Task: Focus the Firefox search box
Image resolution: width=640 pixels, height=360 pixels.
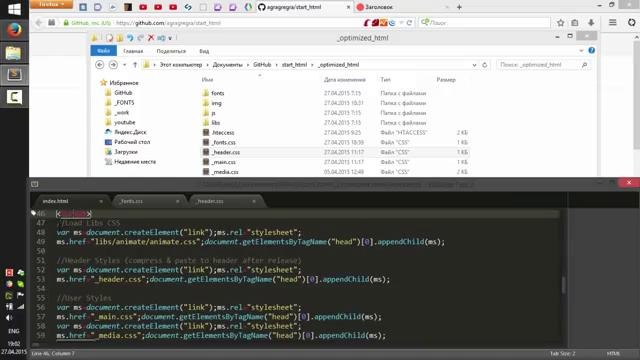Action: point(486,23)
